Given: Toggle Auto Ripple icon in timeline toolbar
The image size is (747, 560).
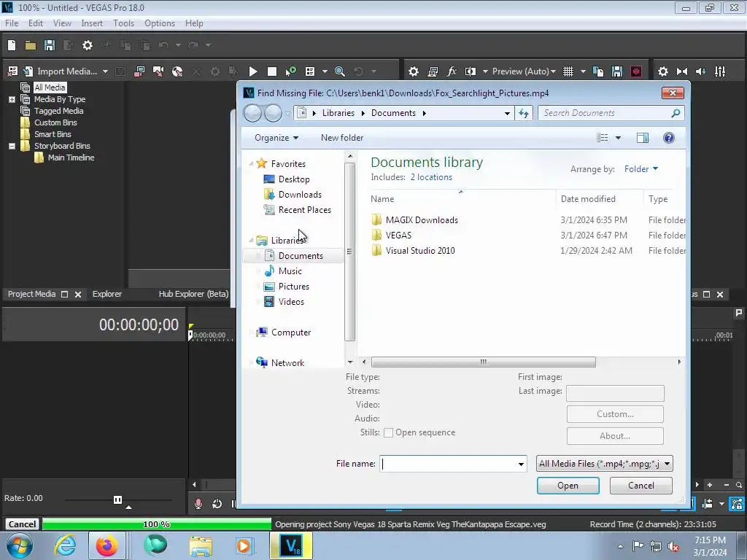Looking at the screenshot, I should pyautogui.click(x=708, y=504).
